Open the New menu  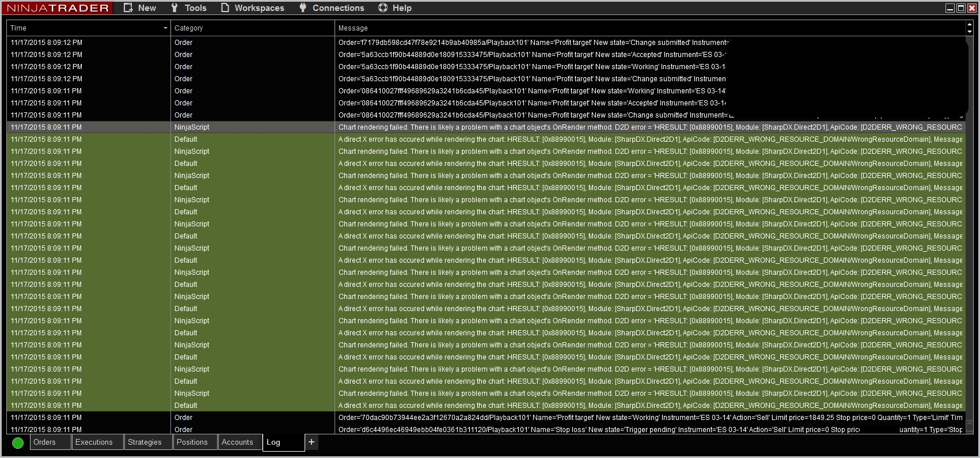pos(140,8)
